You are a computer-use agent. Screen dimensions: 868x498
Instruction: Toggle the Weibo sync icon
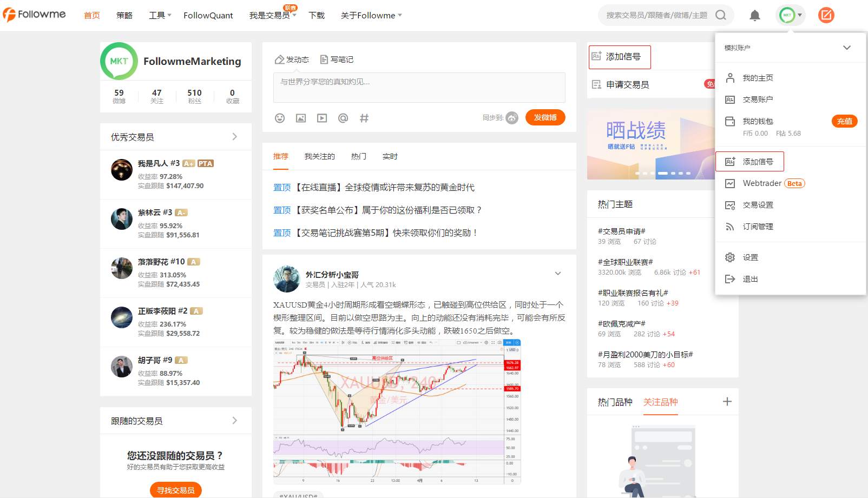click(512, 117)
